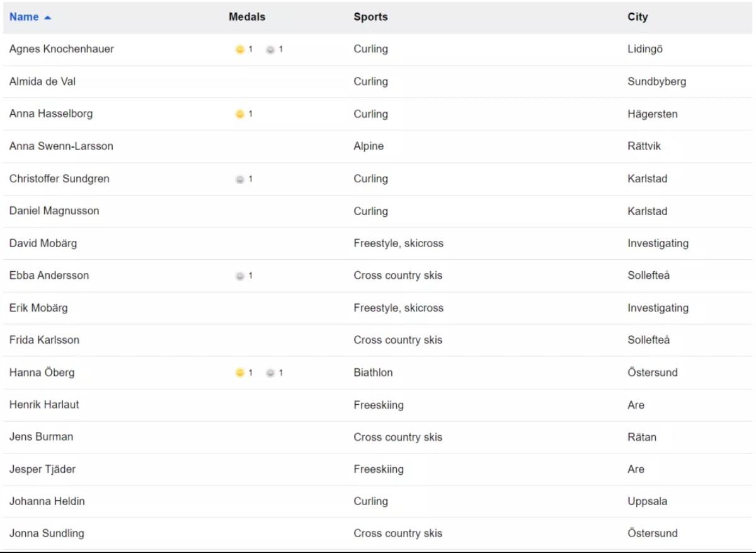Toggle the sort arrow beside Name
Viewport: 756px width, 553px height.
(x=48, y=17)
